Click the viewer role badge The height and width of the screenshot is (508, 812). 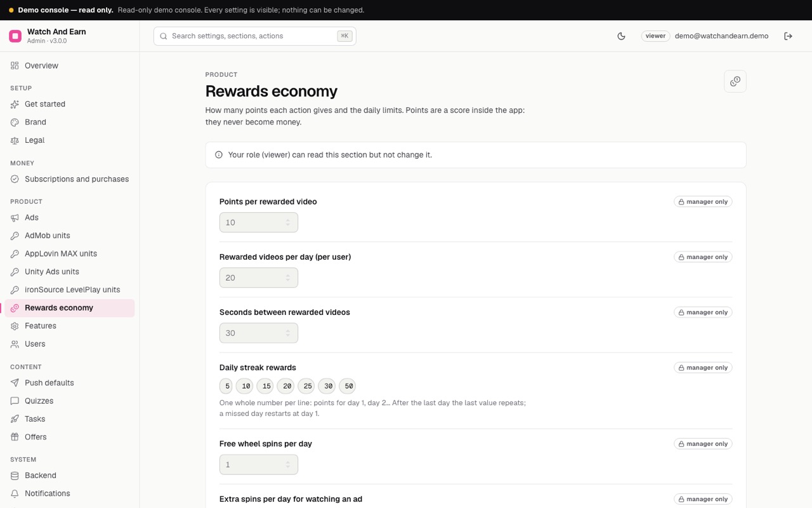click(655, 36)
